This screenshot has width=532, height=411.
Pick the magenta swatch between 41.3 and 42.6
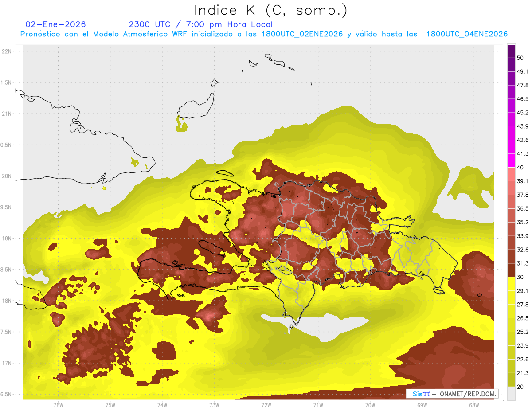[x=511, y=147]
